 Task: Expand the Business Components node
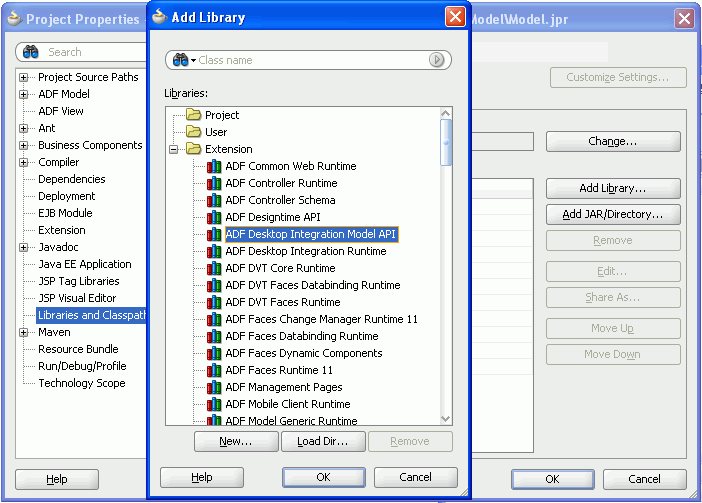click(24, 145)
